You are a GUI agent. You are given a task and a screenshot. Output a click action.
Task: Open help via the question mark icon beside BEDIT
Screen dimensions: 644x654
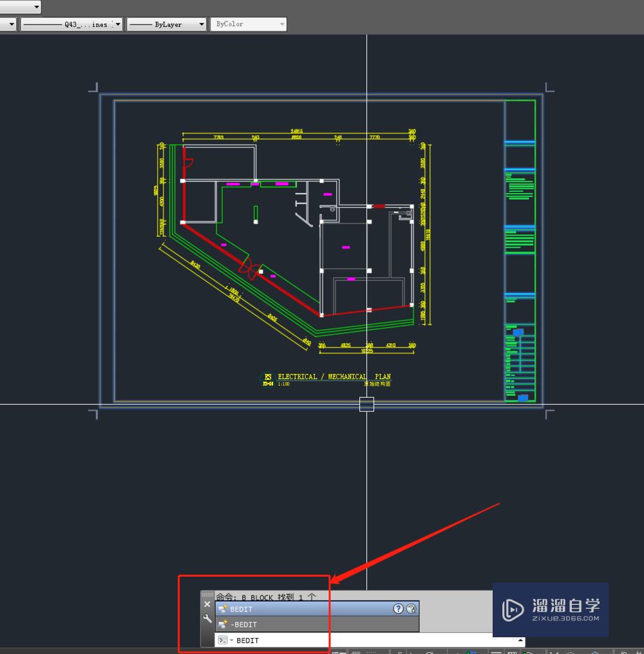click(398, 609)
